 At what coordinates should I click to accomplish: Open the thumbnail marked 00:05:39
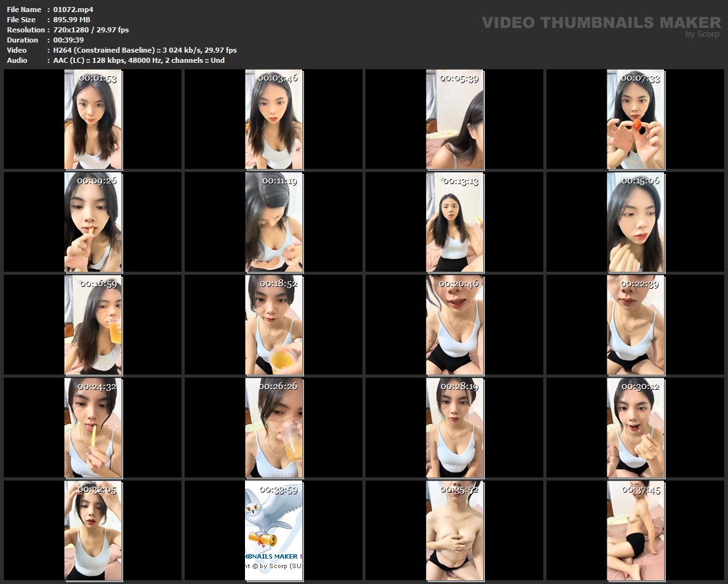tap(454, 120)
